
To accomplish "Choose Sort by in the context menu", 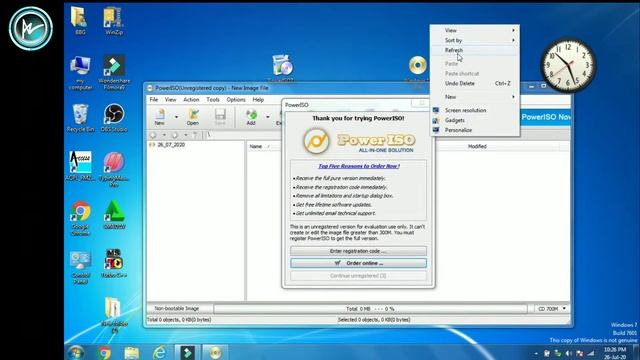I will [475, 40].
